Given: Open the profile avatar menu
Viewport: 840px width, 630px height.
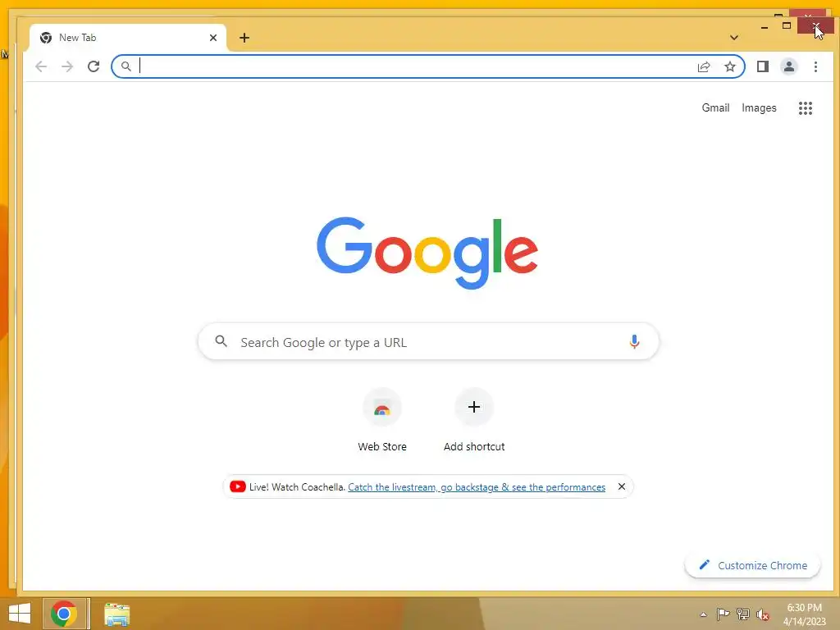Looking at the screenshot, I should [789, 66].
